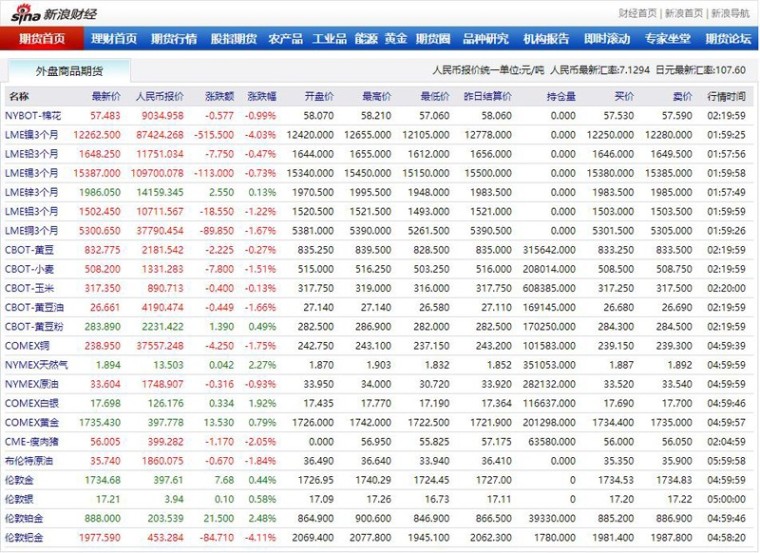Open the LME镍3个月 quote link
Image resolution: width=760 pixels, height=553 pixels.
coord(32,135)
